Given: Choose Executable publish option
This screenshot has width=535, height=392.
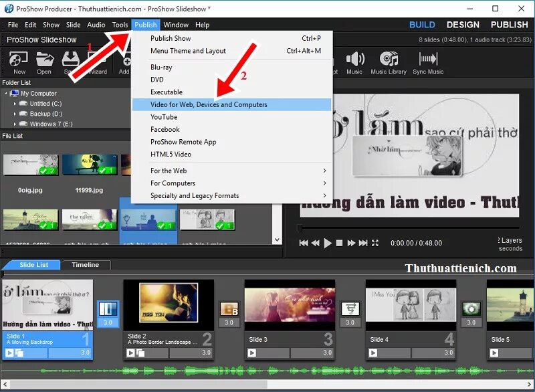Looking at the screenshot, I should coord(231,92).
